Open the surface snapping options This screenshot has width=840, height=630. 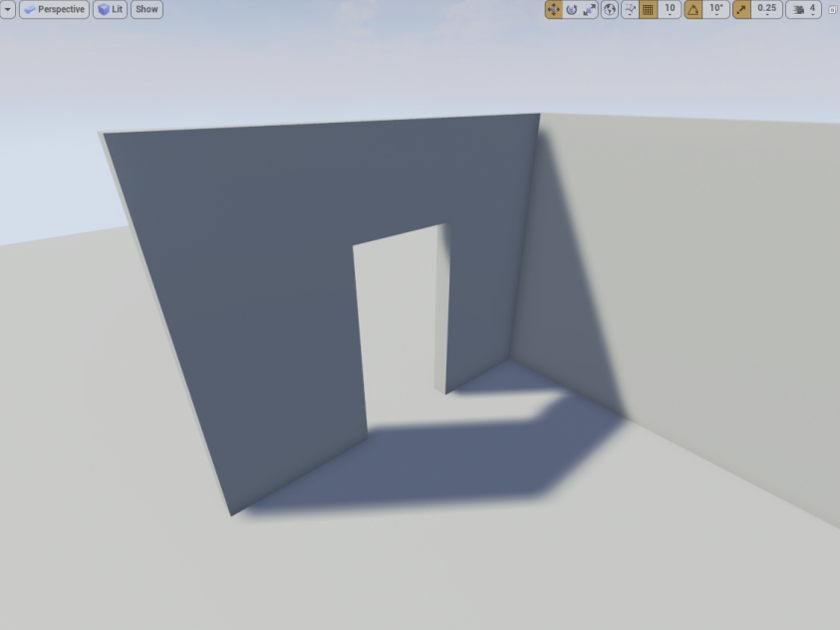click(x=630, y=9)
